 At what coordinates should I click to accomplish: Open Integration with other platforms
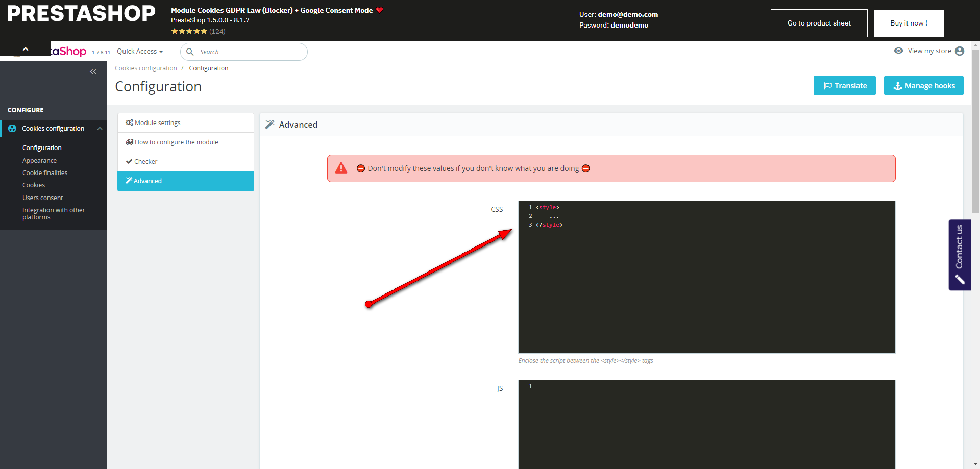(x=54, y=214)
